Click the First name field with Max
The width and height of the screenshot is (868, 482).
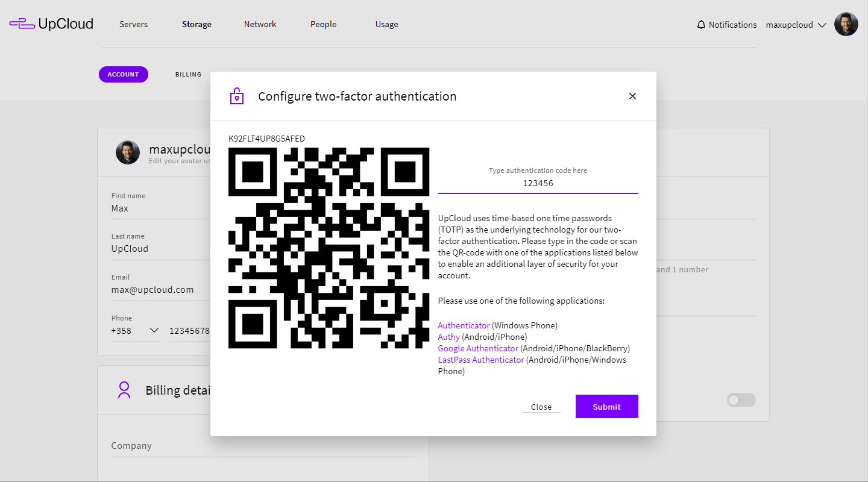pos(160,208)
